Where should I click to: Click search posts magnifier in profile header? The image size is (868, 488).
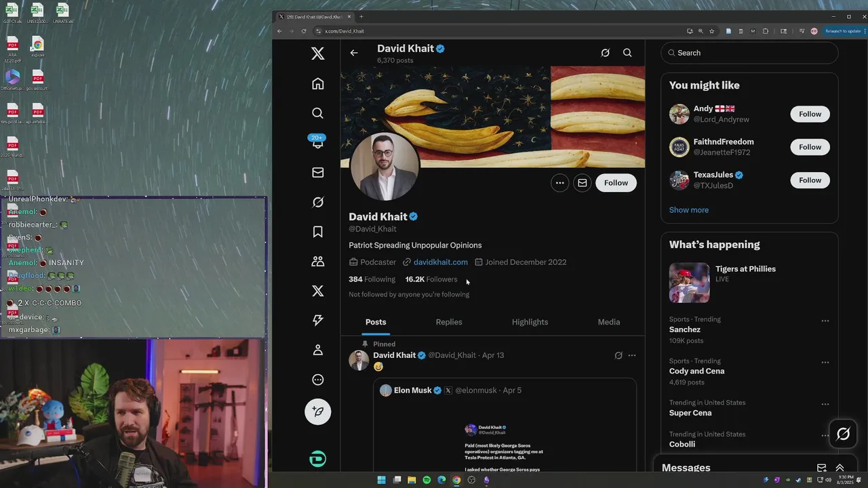pos(627,53)
